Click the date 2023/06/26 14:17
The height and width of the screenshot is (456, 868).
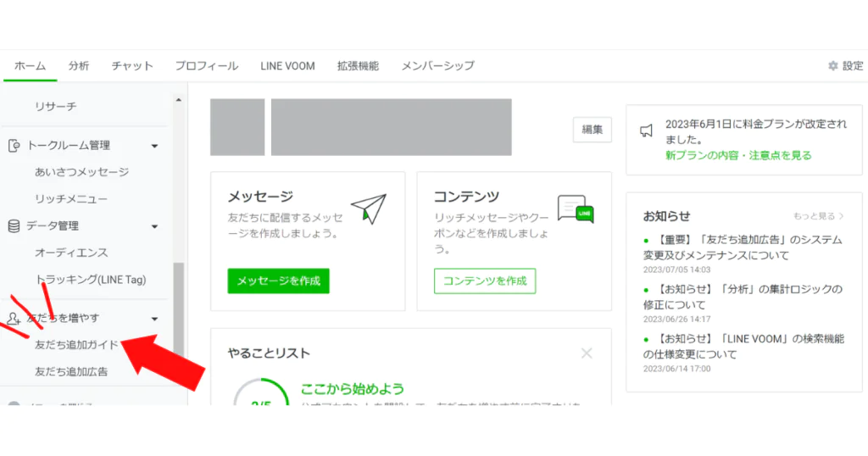pyautogui.click(x=676, y=320)
